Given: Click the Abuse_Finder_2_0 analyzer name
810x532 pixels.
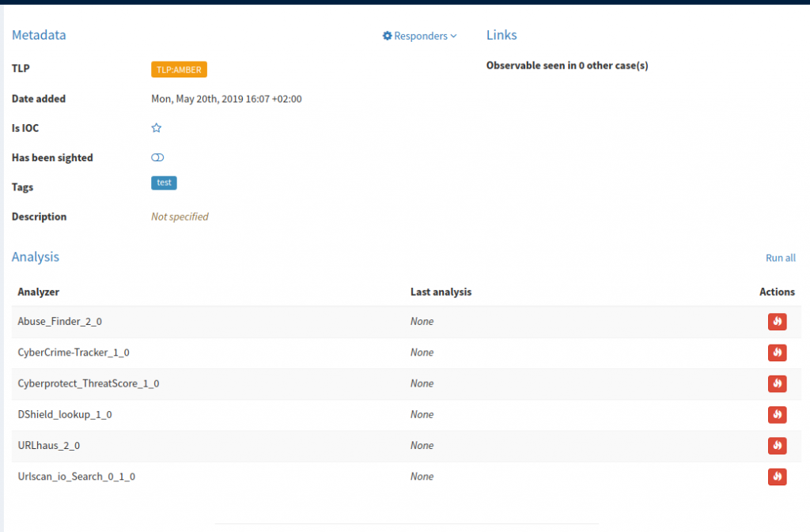Looking at the screenshot, I should (60, 322).
